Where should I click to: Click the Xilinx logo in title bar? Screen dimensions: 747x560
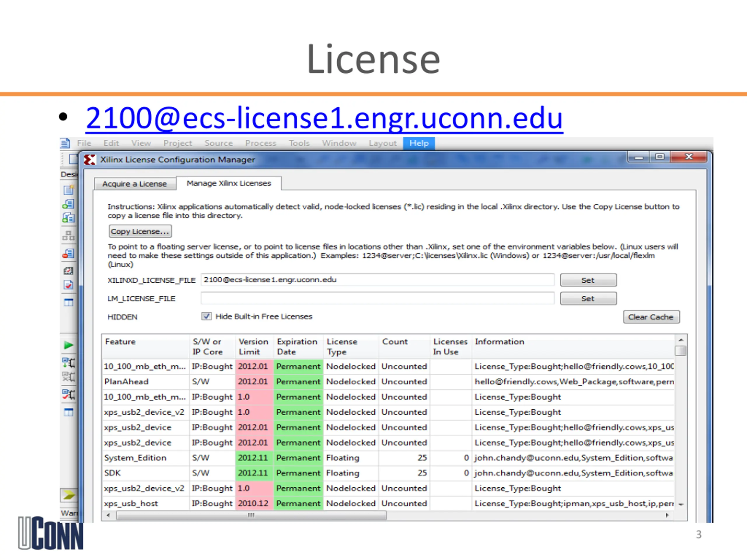90,160
